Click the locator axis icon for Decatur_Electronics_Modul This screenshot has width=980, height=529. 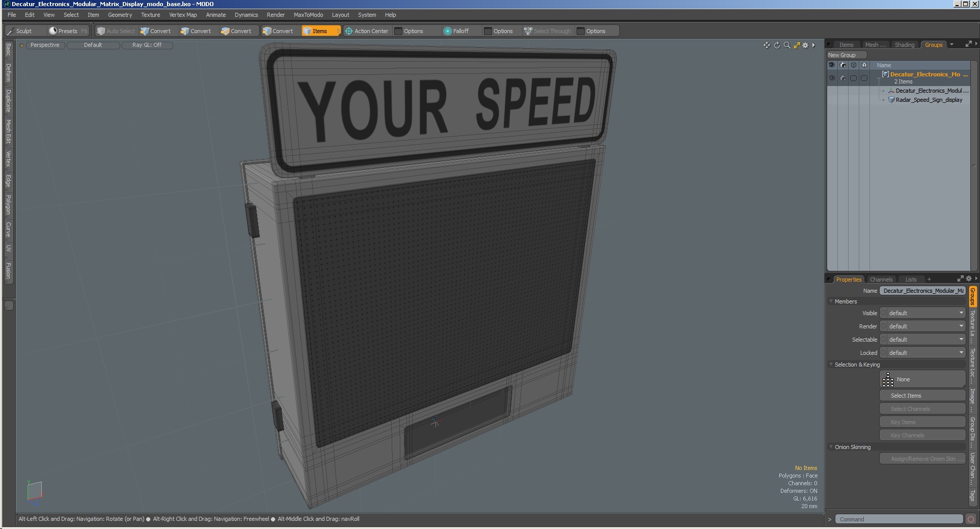891,91
